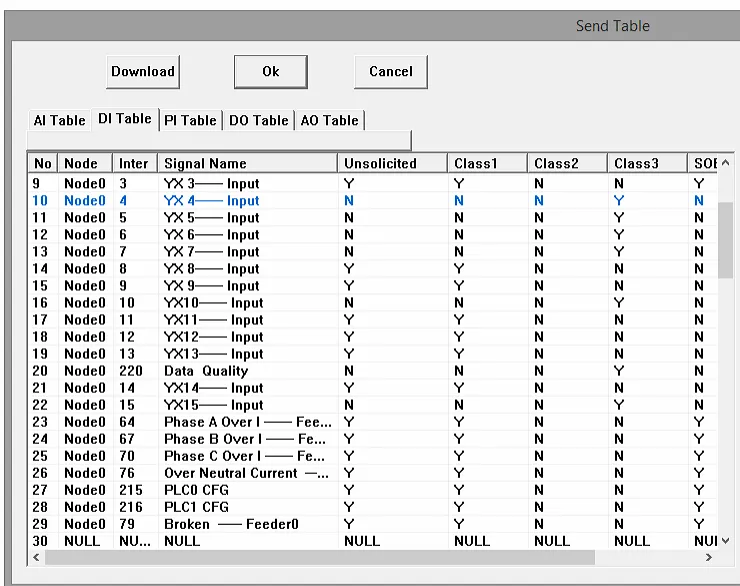Click the horizontal scrollbar thumb
The image size is (740, 586).
coord(320,557)
